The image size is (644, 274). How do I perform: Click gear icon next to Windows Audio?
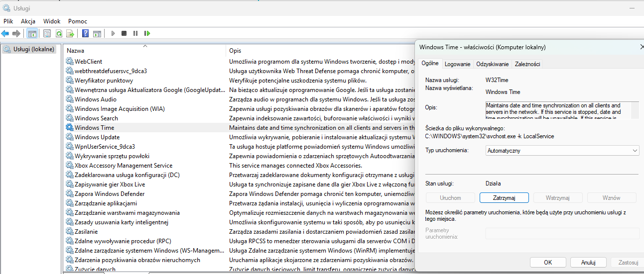pos(69,99)
